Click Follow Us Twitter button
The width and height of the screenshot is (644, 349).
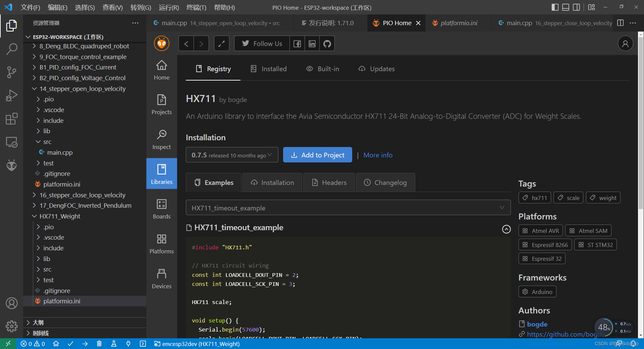(x=262, y=44)
